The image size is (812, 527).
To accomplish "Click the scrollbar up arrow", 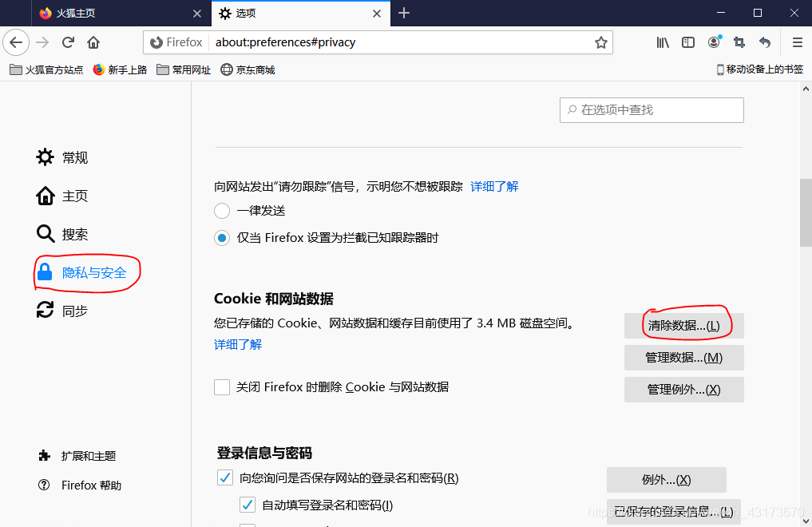I will [x=806, y=89].
